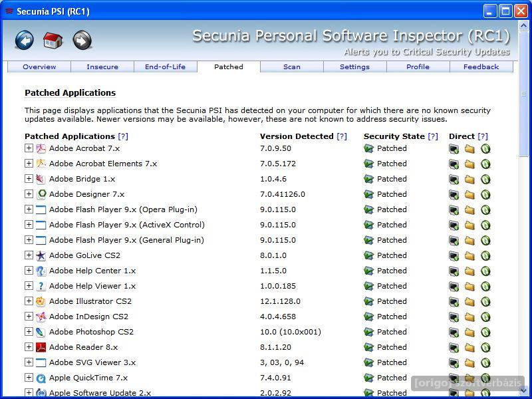This screenshot has width=532, height=399.
Task: Click the Adobe Reader 8.x red application icon
Action: point(41,347)
